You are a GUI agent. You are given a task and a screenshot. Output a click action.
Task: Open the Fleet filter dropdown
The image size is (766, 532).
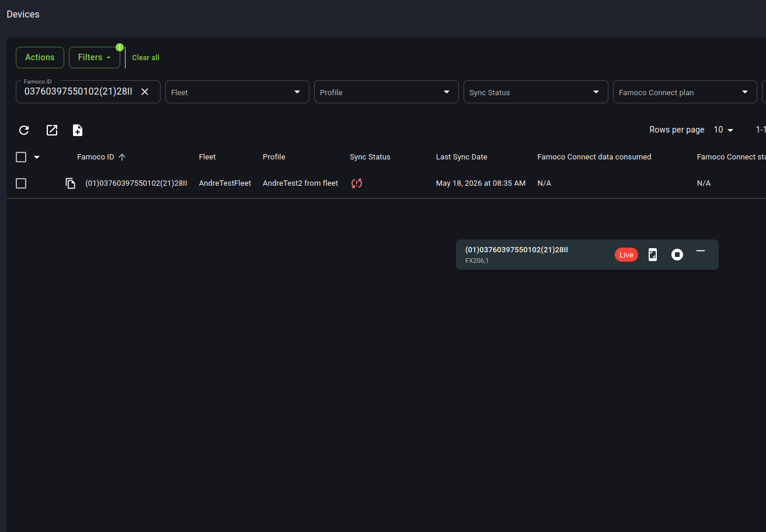click(237, 92)
